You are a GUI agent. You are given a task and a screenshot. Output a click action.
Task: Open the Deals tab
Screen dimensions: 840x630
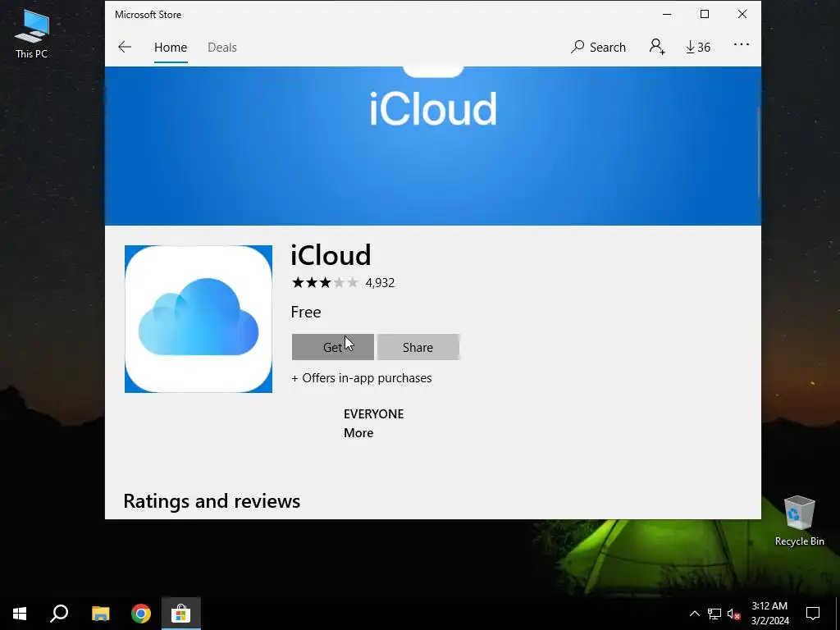coord(221,47)
